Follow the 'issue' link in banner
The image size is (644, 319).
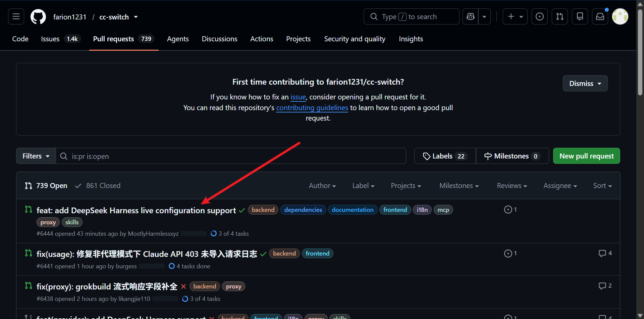[298, 97]
